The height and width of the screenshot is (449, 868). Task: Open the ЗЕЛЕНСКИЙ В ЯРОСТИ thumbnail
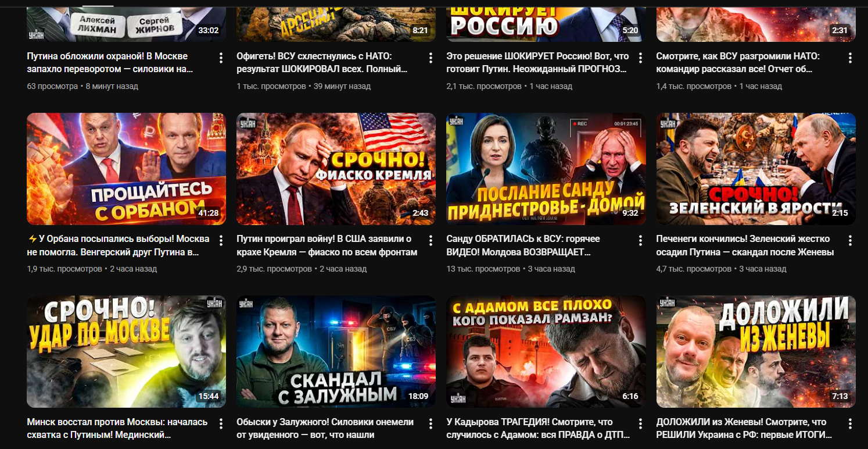[x=756, y=169]
